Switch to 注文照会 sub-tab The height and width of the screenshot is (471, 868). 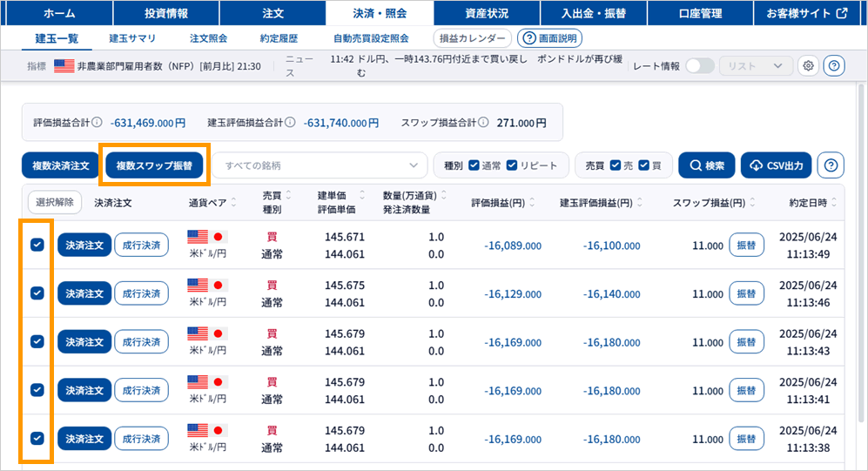pos(208,38)
